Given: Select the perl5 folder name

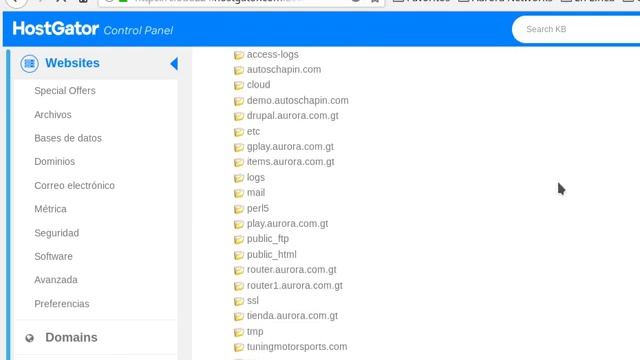Looking at the screenshot, I should click(x=258, y=208).
